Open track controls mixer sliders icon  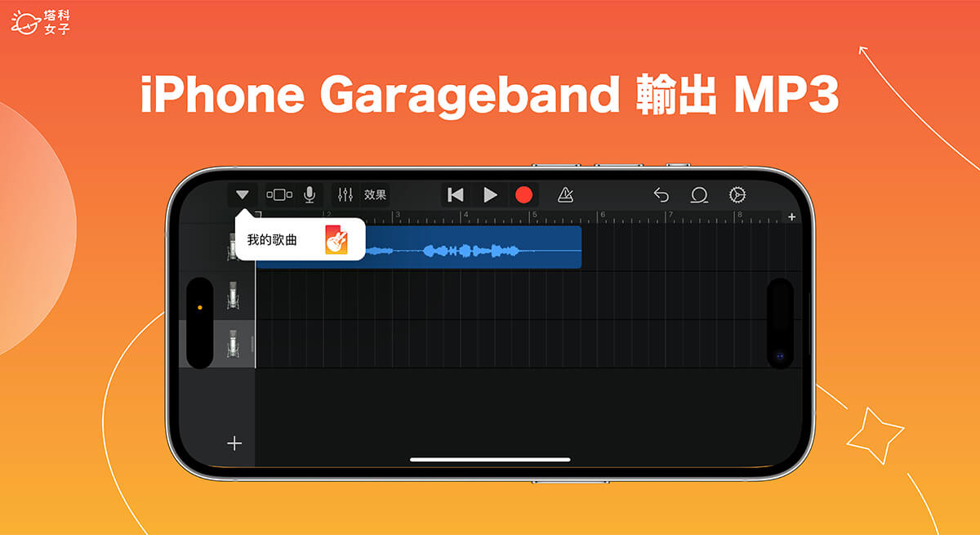(345, 194)
